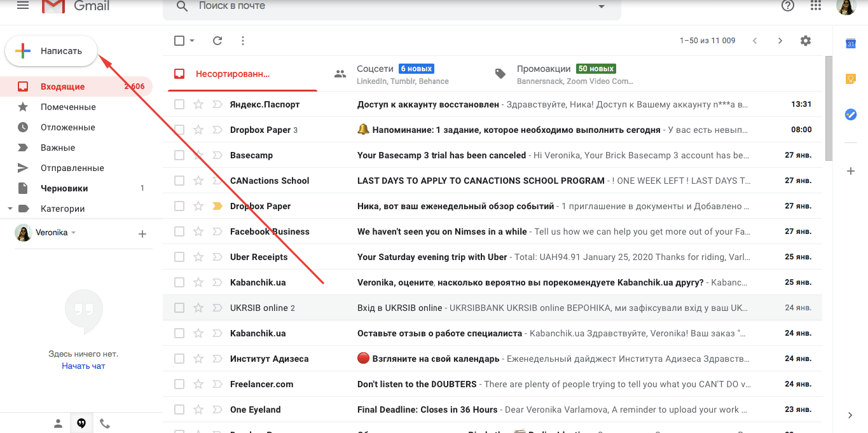Click the search magnifier icon
This screenshot has height=433, width=868.
pyautogui.click(x=183, y=6)
